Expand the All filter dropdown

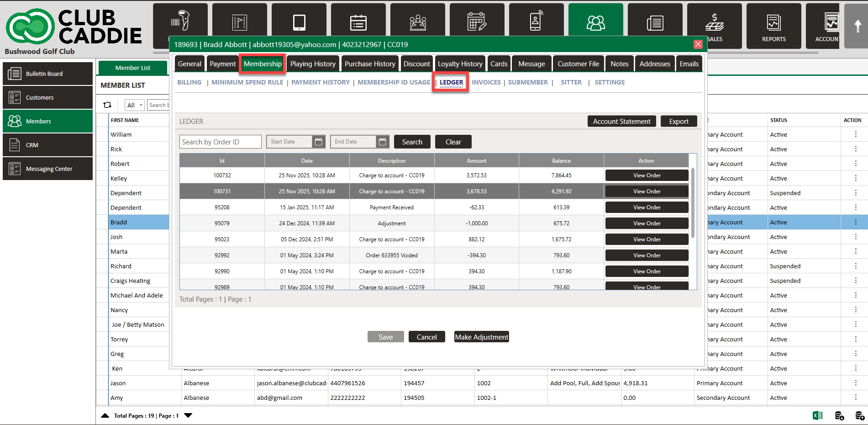135,105
